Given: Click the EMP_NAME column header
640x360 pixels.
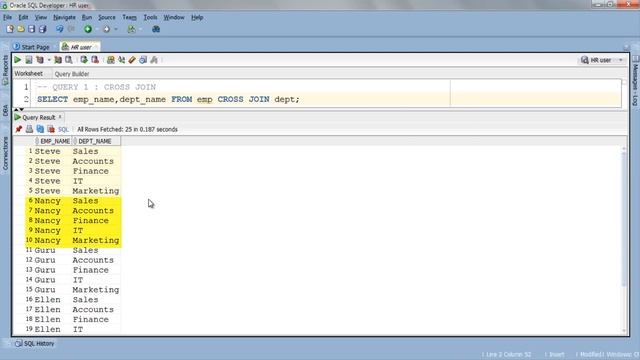Looking at the screenshot, I should [54, 141].
